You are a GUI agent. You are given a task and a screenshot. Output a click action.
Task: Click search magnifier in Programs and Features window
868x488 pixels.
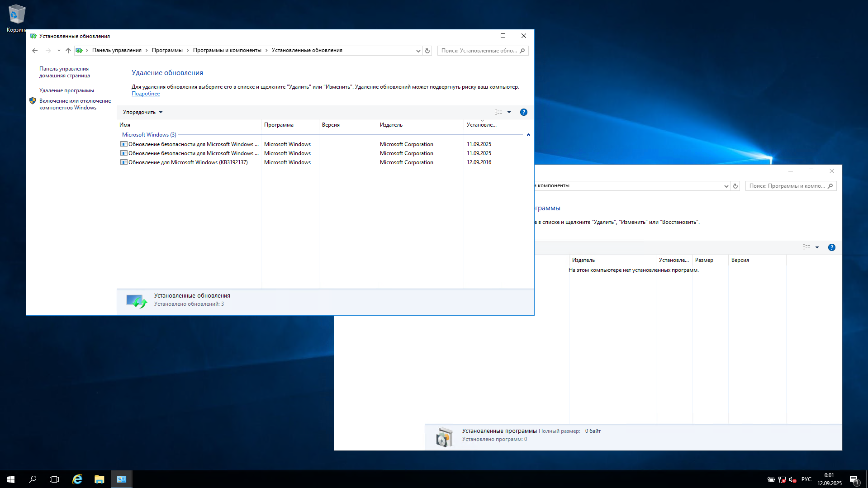[830, 186]
